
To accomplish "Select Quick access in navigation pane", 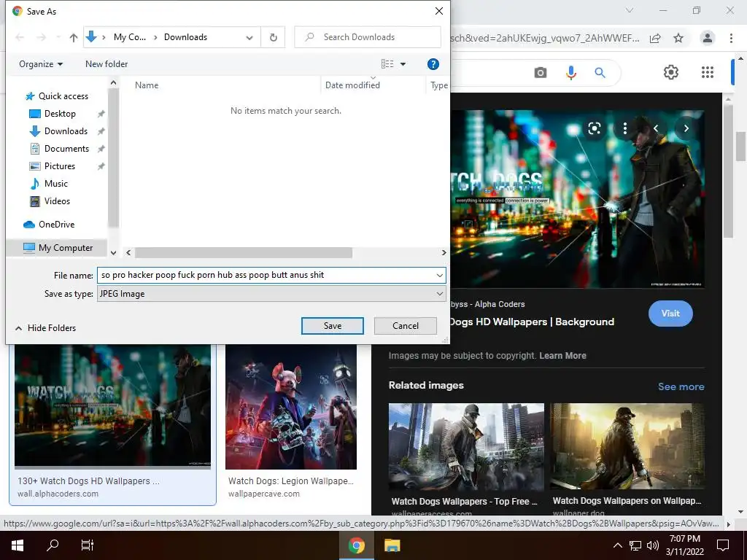I will click(x=63, y=96).
